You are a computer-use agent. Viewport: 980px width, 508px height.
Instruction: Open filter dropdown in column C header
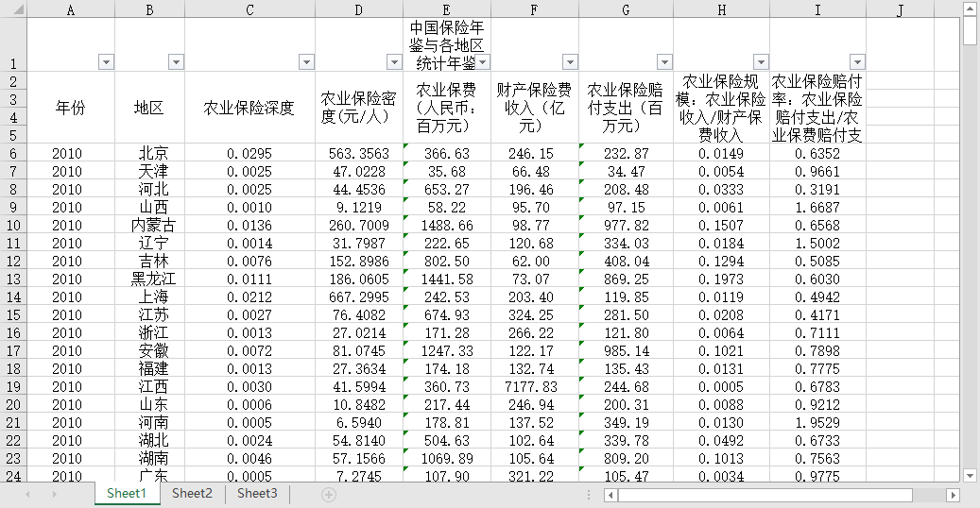306,62
